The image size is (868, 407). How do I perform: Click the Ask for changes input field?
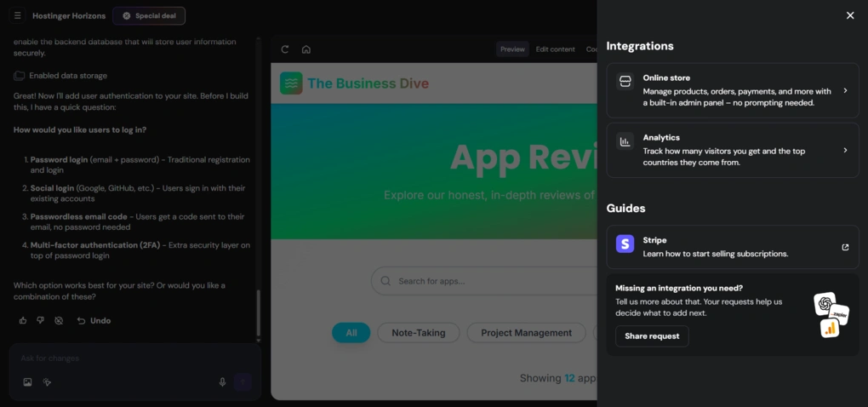point(128,358)
